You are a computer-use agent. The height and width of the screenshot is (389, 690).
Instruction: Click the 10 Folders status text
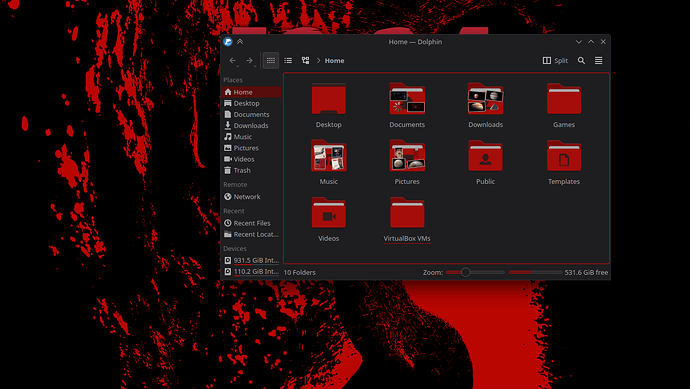(x=300, y=272)
